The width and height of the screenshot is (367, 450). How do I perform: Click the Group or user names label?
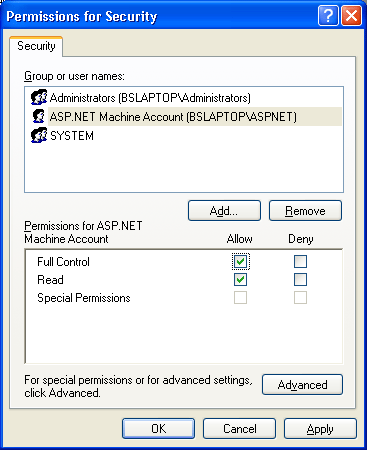(x=74, y=76)
